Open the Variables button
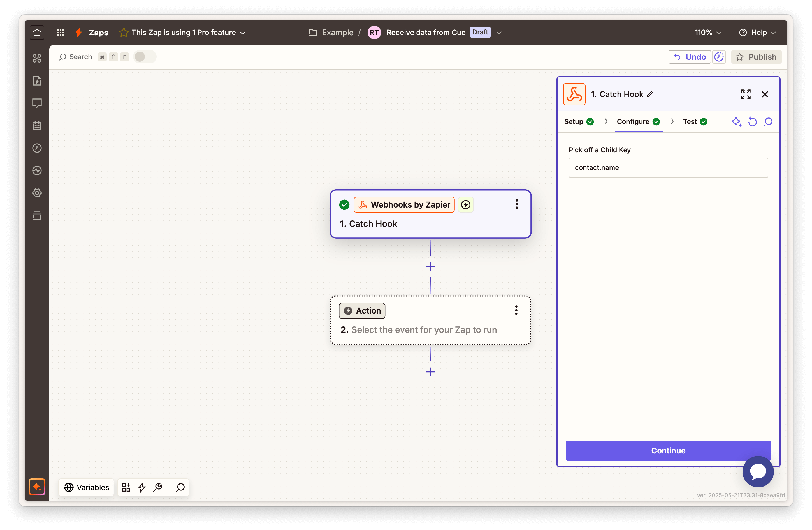Viewport: 812px width, 530px height. click(x=87, y=487)
